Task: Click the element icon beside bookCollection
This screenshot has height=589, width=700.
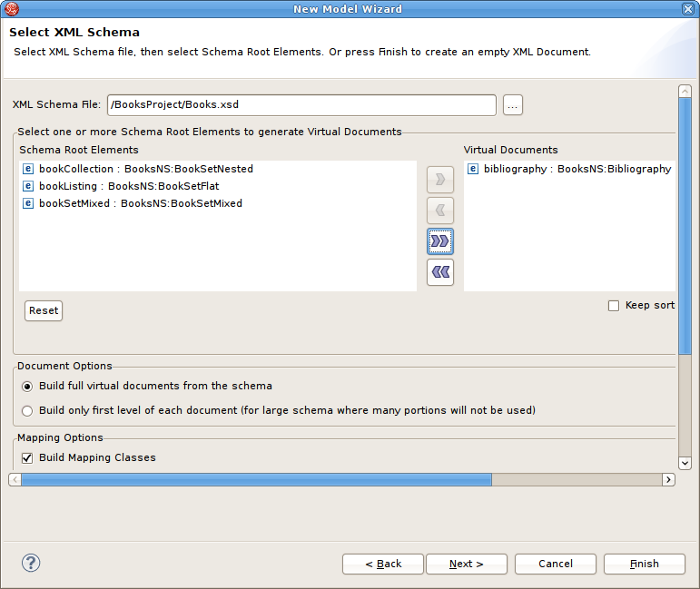Action: coord(27,169)
